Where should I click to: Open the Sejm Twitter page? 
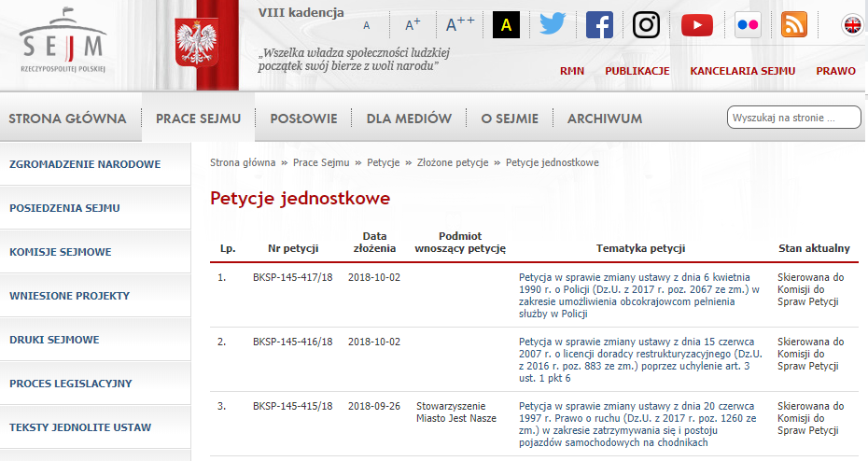coord(553,24)
